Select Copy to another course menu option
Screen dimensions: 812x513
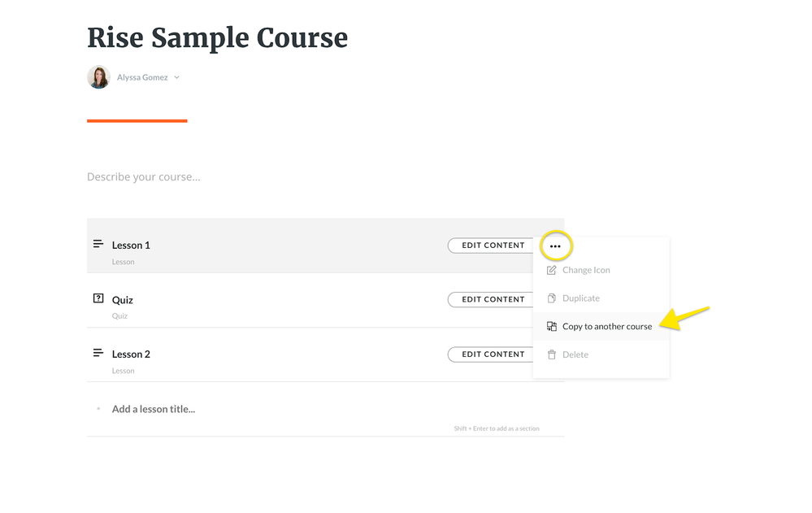coord(607,327)
